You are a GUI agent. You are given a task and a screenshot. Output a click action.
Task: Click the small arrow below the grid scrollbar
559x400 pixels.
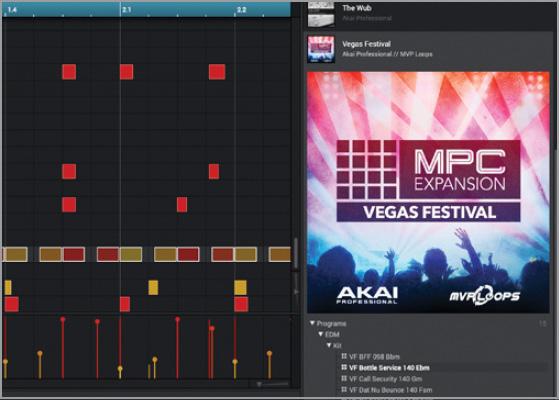click(296, 292)
